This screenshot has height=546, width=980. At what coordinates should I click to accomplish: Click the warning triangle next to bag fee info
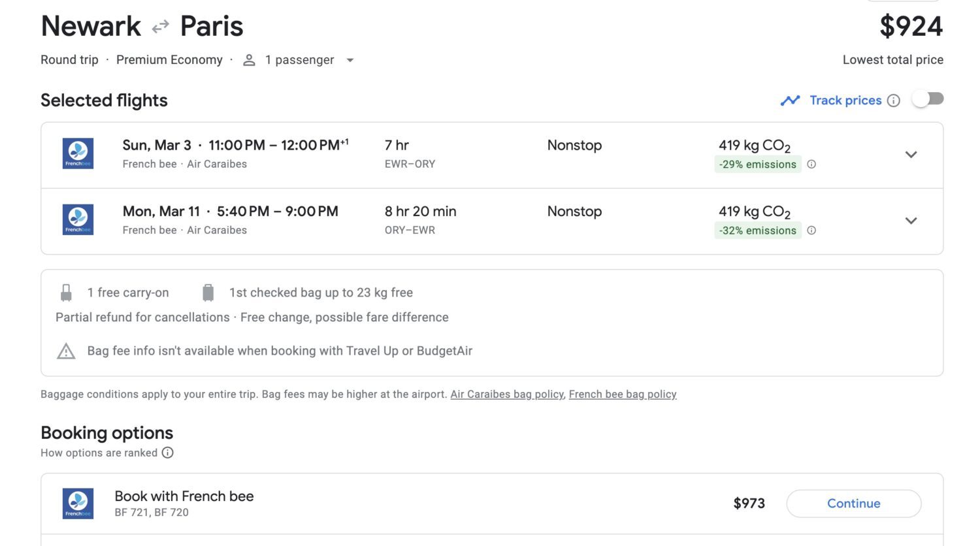pos(65,351)
